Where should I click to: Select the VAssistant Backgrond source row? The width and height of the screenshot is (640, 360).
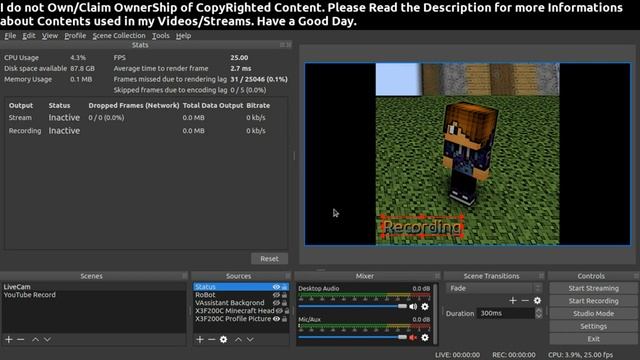pos(241,303)
